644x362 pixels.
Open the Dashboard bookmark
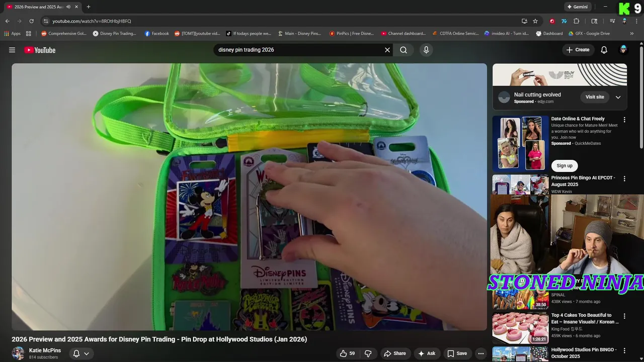[549, 34]
